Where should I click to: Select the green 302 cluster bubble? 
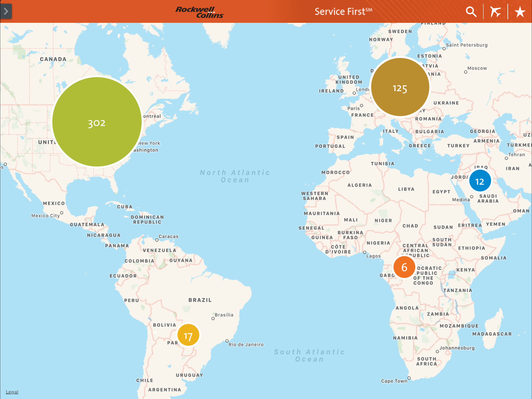coord(97,122)
